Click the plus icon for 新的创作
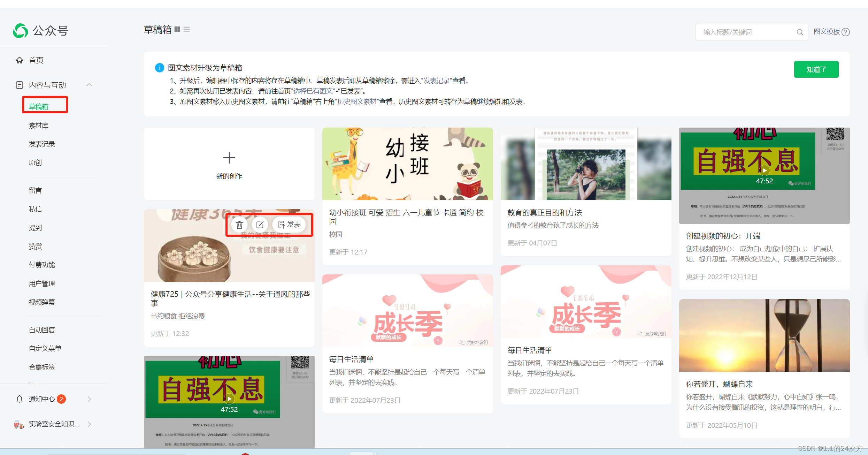 click(229, 158)
